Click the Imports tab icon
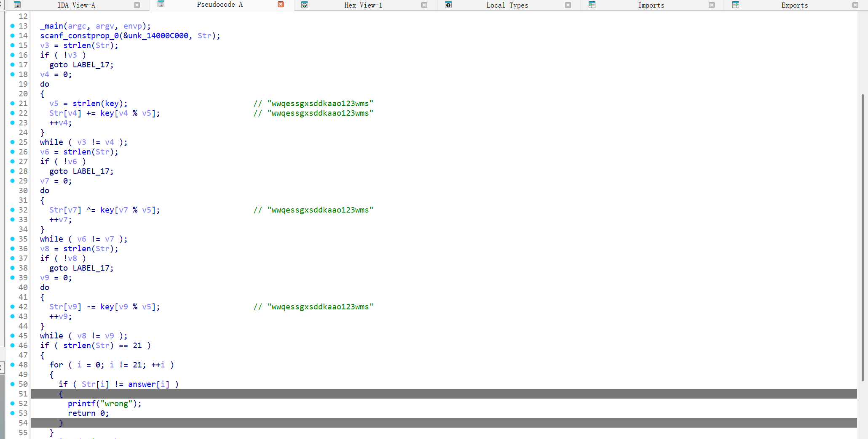The height and width of the screenshot is (439, 868). pos(592,5)
